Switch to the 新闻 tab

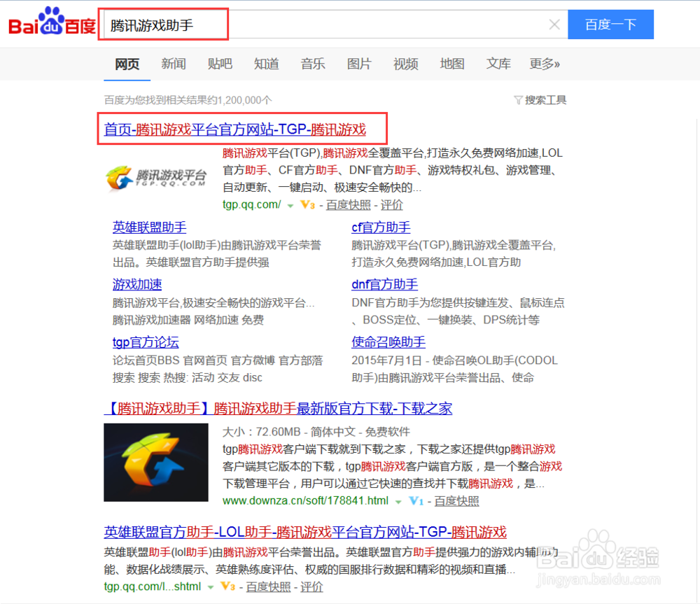click(173, 64)
